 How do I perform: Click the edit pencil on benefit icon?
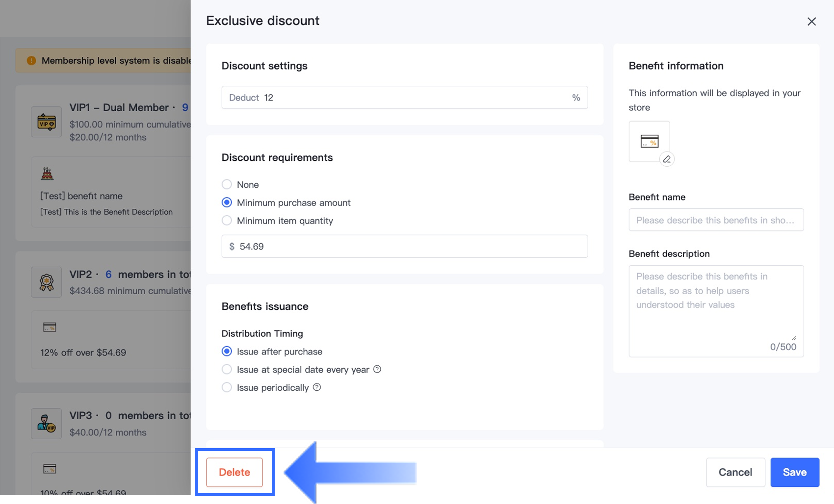click(667, 159)
